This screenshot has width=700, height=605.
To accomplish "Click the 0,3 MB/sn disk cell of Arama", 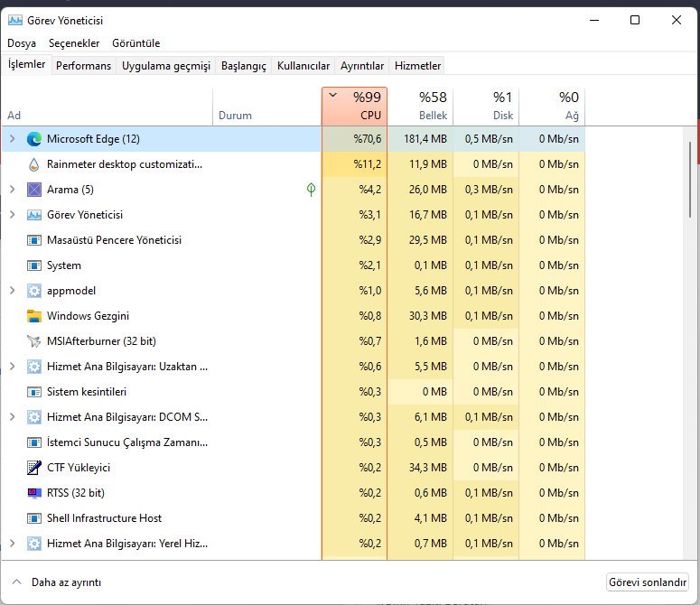I will point(486,190).
